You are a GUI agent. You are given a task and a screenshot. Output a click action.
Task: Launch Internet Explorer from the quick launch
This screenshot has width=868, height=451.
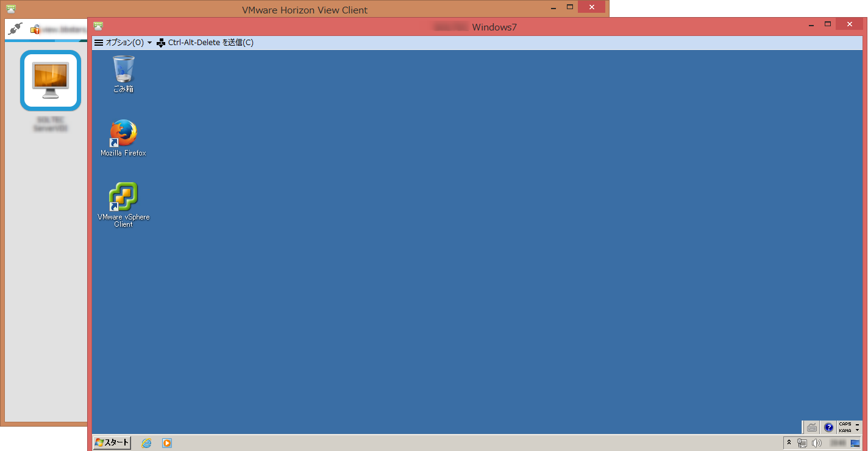[146, 443]
